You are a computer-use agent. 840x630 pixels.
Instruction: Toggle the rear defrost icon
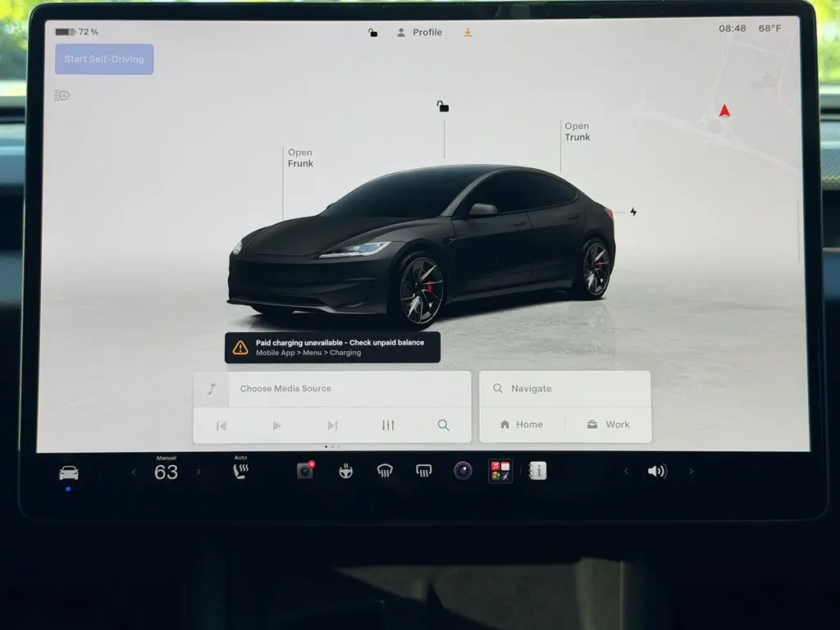coord(424,471)
